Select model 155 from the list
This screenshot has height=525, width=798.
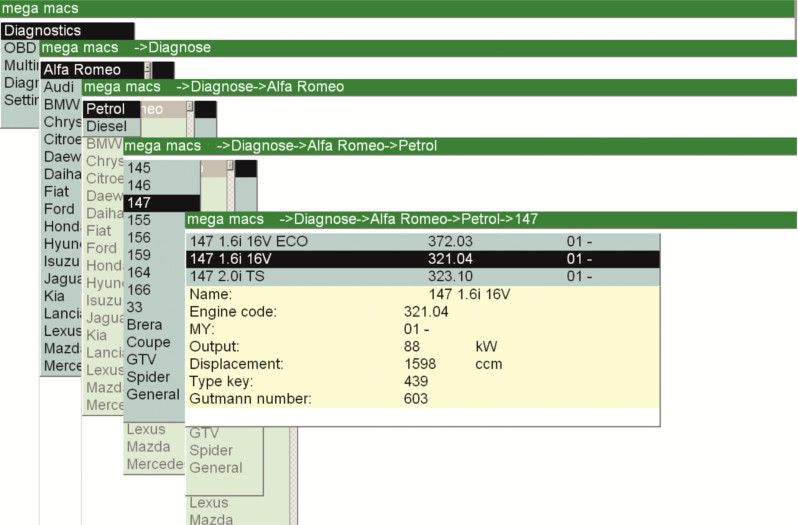[139, 220]
